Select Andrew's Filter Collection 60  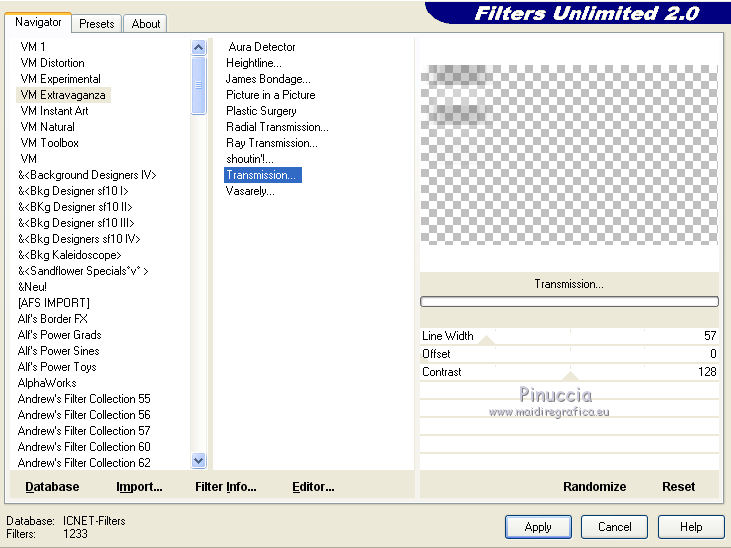point(84,446)
